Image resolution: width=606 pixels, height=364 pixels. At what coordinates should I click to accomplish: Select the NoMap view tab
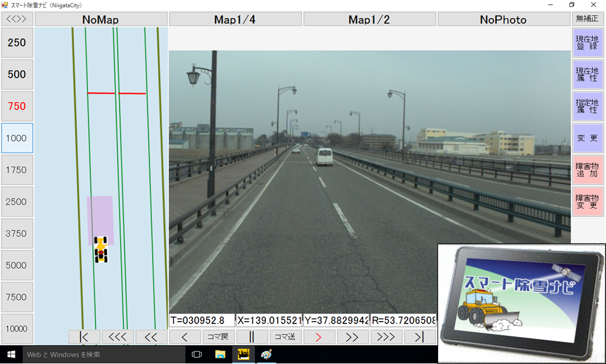coord(100,20)
